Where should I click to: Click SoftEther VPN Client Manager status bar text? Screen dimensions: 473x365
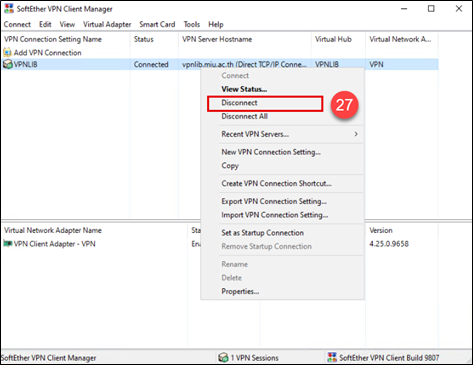pyautogui.click(x=49, y=358)
